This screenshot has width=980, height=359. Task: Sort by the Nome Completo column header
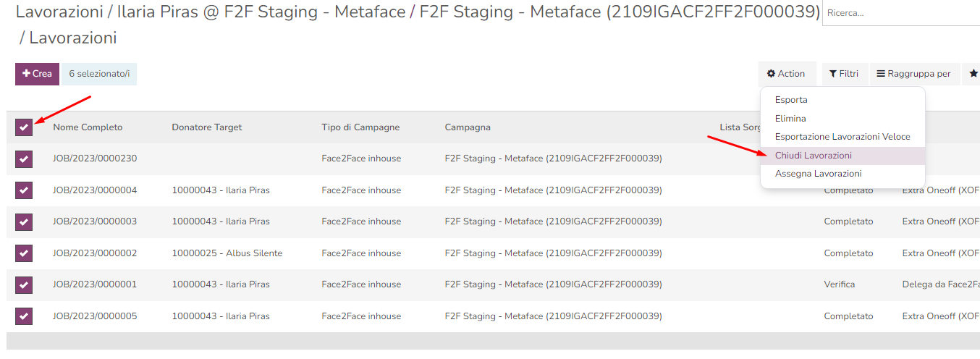(88, 127)
